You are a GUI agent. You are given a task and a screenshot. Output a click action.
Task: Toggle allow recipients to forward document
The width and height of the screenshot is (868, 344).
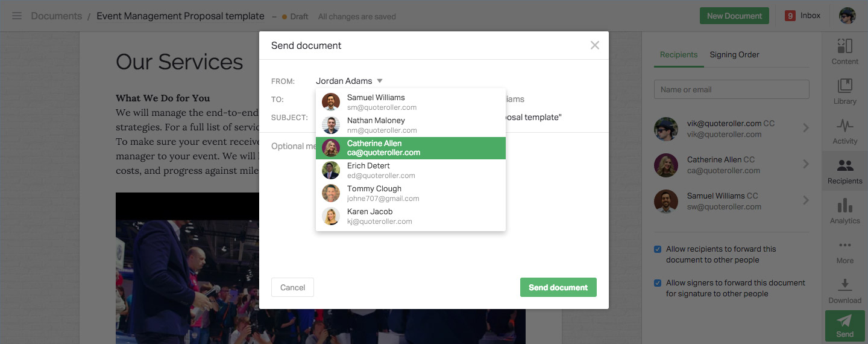(658, 249)
